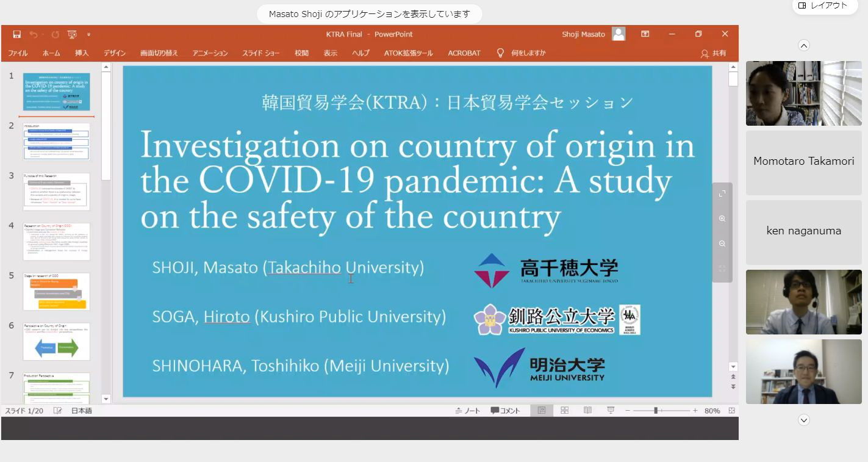Click the 明治大学 logo image
Screen dimensions: 868x462
pyautogui.click(x=540, y=367)
